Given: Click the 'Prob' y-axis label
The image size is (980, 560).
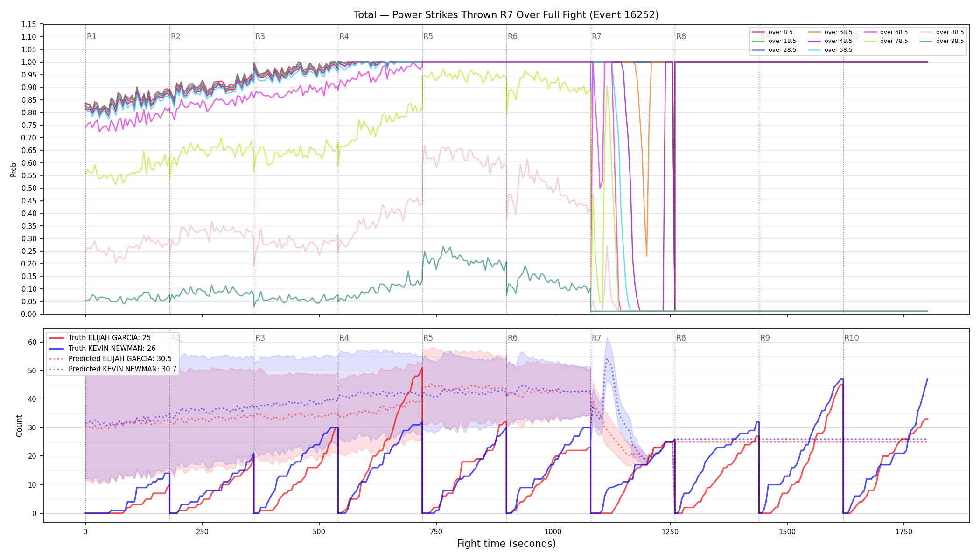Looking at the screenshot, I should pyautogui.click(x=13, y=169).
